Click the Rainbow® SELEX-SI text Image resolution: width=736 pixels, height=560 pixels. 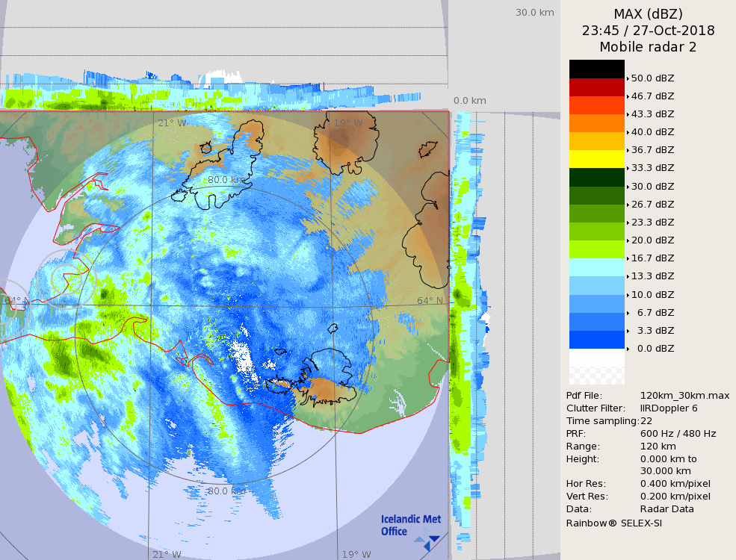pos(613,523)
